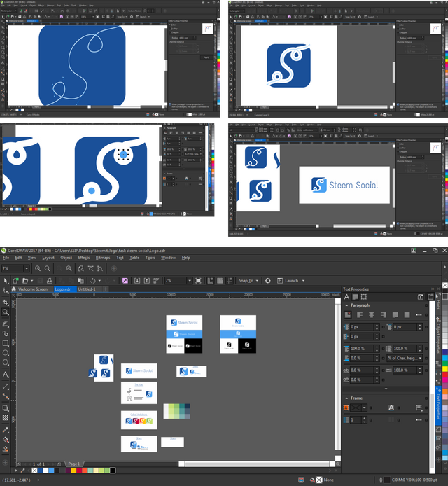Image resolution: width=448 pixels, height=486 pixels.
Task: Click the Import icon on standard toolbar
Action: pos(137,281)
